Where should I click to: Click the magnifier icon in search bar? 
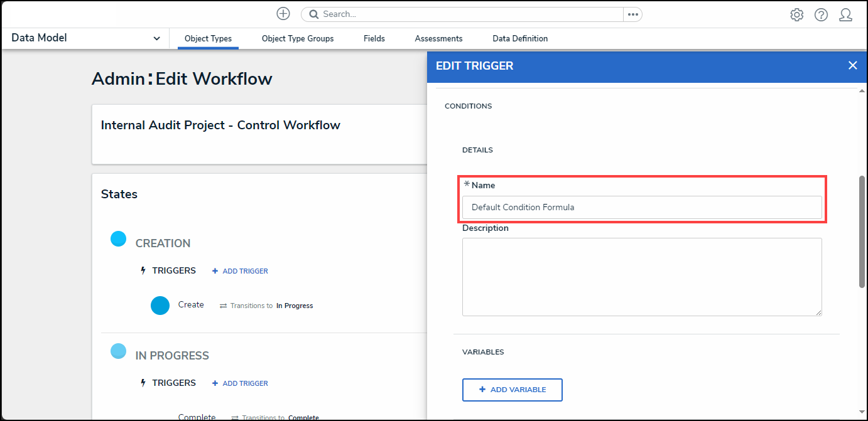[313, 14]
